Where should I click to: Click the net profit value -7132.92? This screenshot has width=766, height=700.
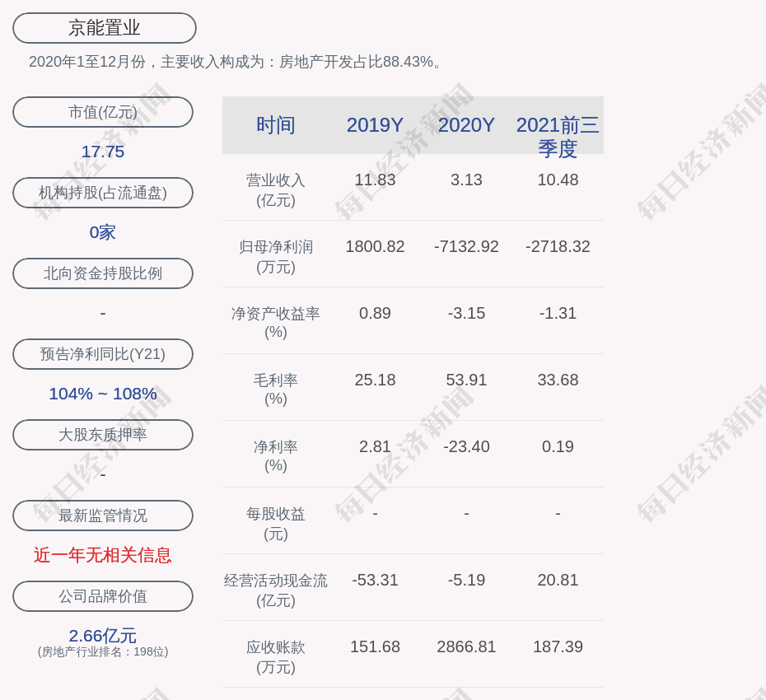point(466,247)
